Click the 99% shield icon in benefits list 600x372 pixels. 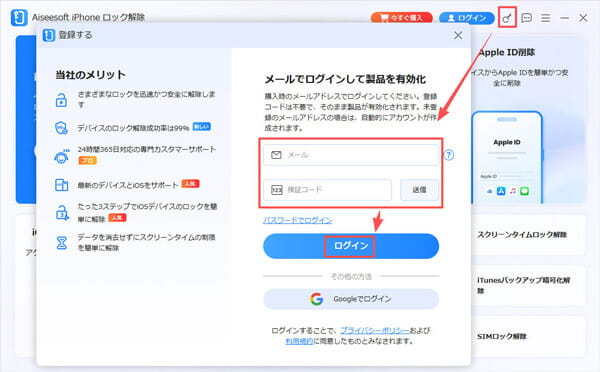click(x=61, y=128)
